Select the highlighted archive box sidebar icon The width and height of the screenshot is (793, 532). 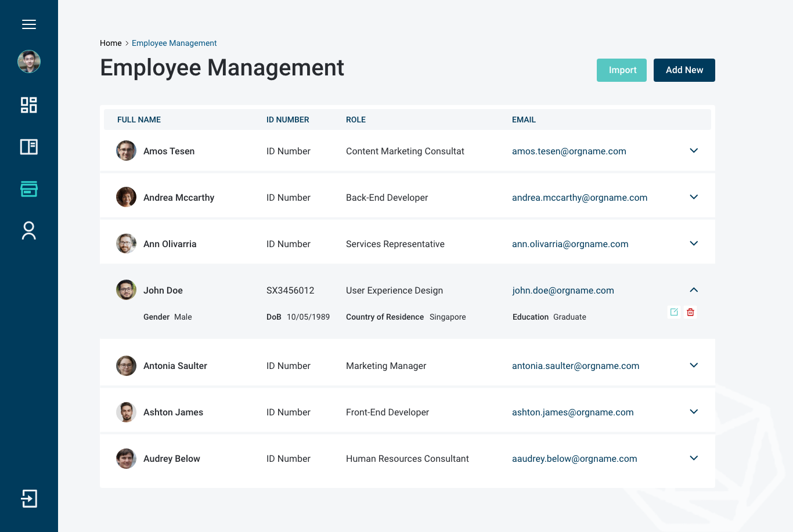point(29,189)
